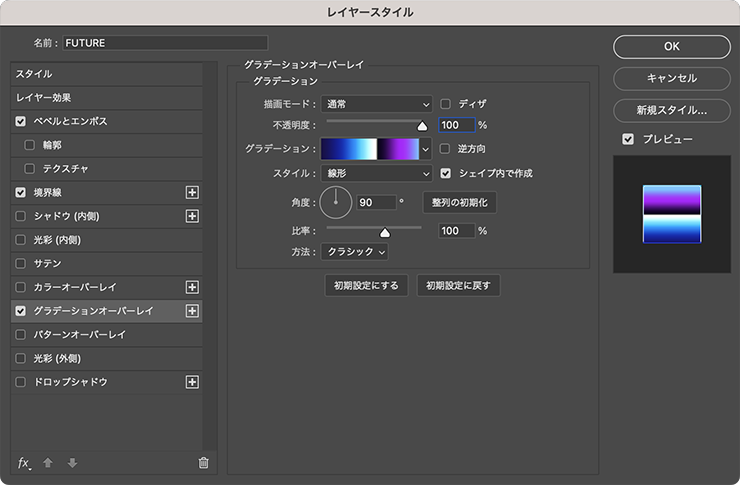Click the fx add effects icon

click(x=24, y=462)
